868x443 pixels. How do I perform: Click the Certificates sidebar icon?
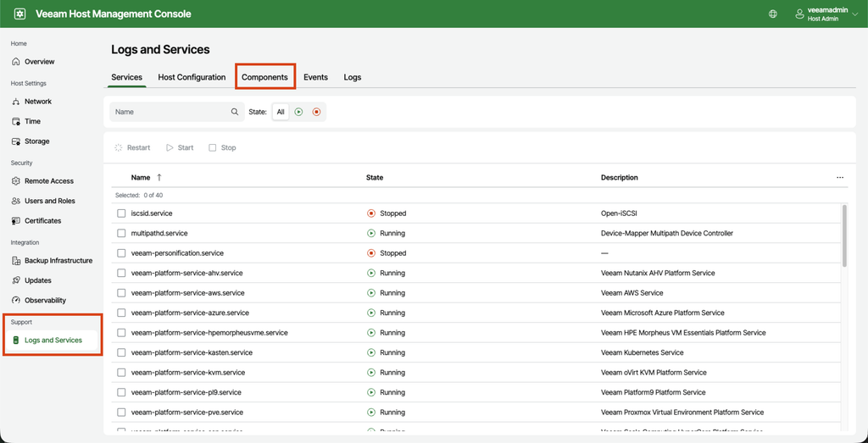tap(16, 221)
